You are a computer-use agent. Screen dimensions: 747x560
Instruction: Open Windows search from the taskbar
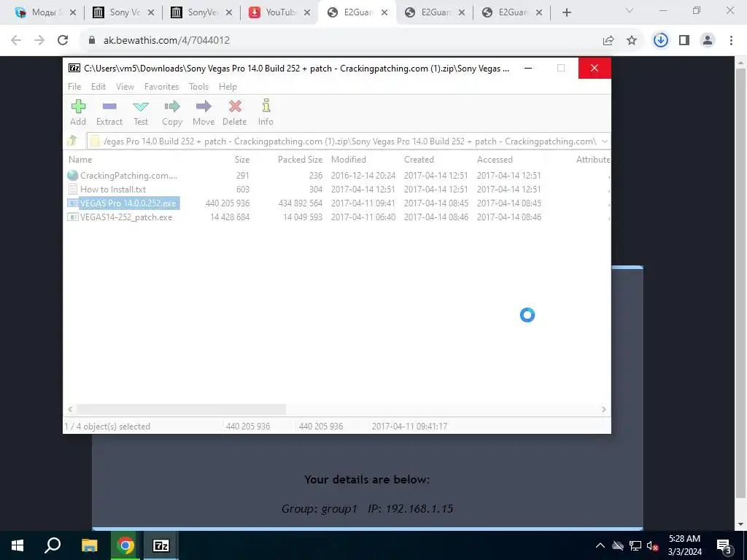(x=53, y=545)
